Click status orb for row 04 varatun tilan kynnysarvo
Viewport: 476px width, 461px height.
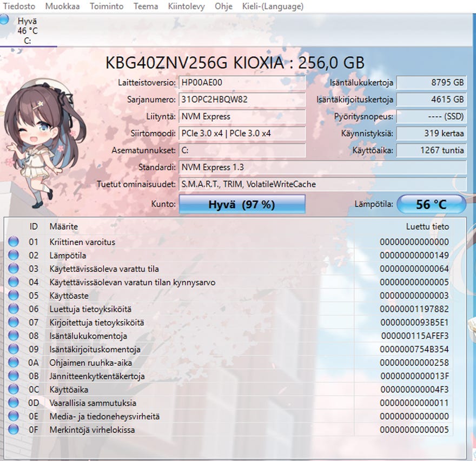pyautogui.click(x=14, y=282)
